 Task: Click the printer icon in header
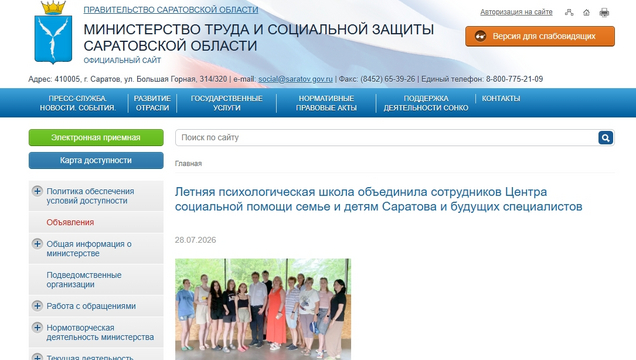click(604, 13)
